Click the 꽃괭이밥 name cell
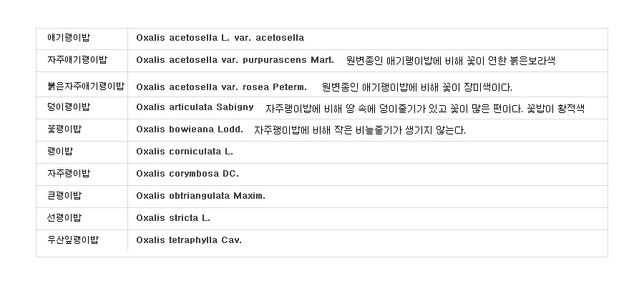644x286 pixels. point(64,129)
